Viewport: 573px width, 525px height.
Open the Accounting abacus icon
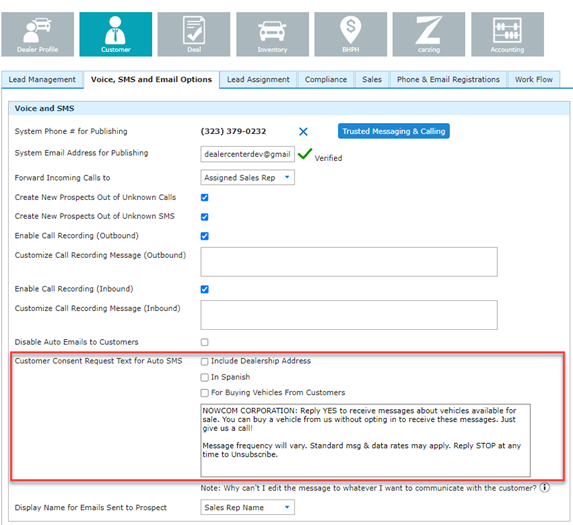coord(507,34)
